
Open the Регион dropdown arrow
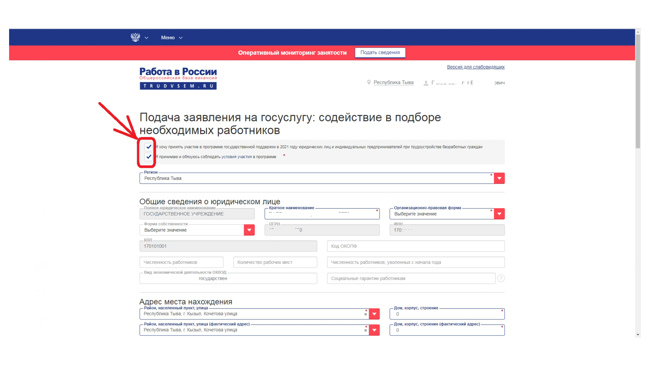tap(500, 178)
